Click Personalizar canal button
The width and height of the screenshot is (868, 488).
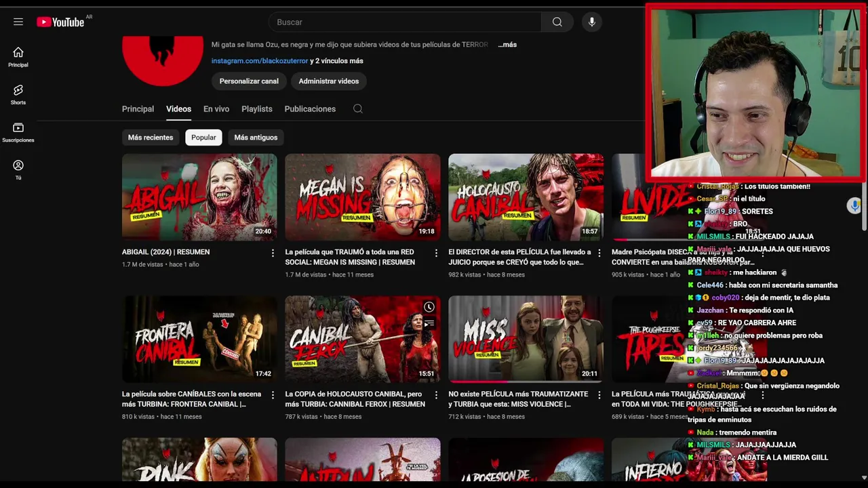tap(249, 81)
